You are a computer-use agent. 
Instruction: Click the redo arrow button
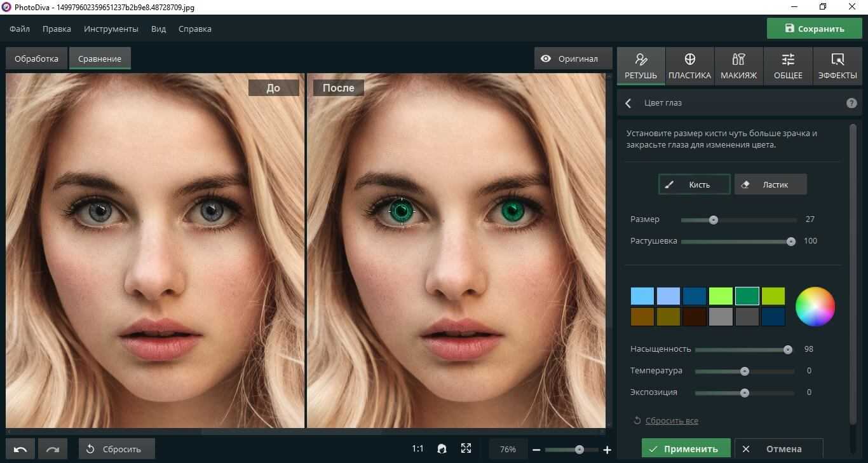click(x=53, y=449)
